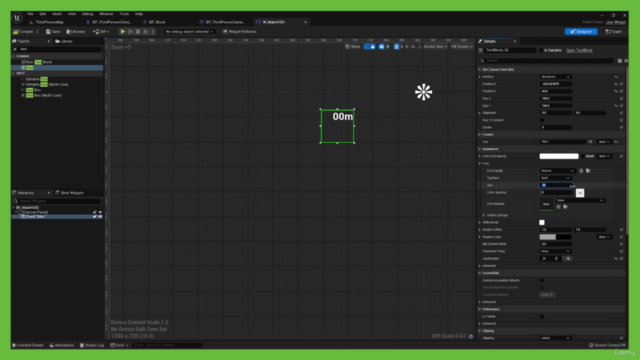Click the pause simulation icon

click(131, 31)
